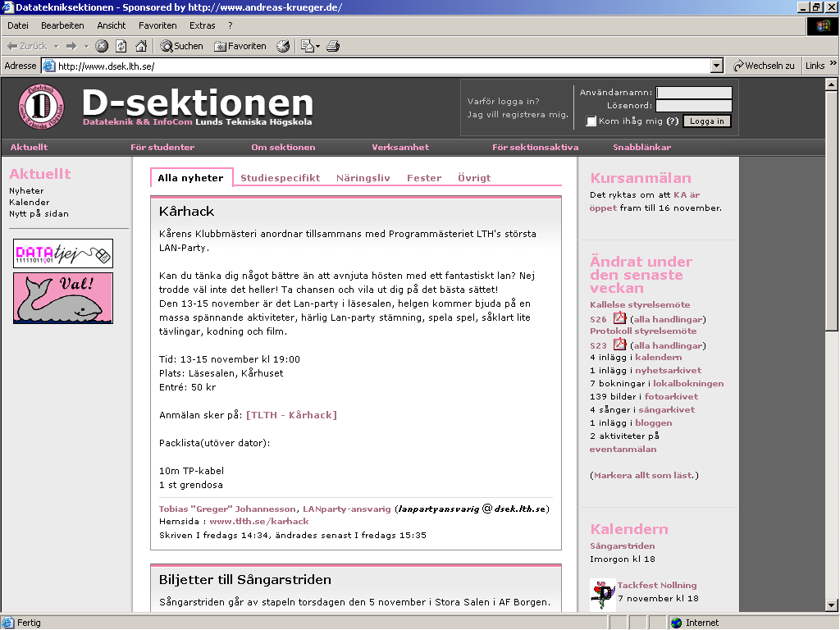840x630 pixels.
Task: Switch to the Studiespecifikt news tab
Action: click(x=281, y=178)
